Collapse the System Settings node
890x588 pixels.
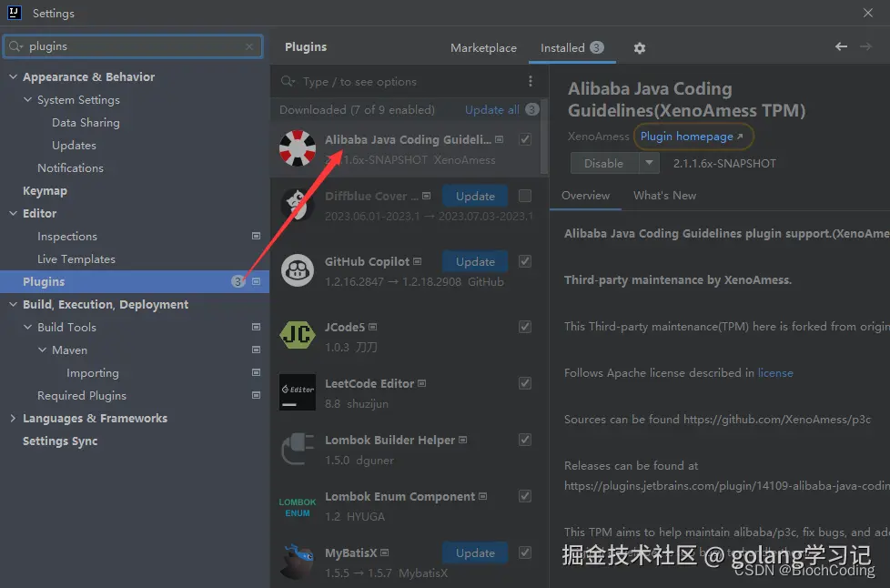coord(27,99)
